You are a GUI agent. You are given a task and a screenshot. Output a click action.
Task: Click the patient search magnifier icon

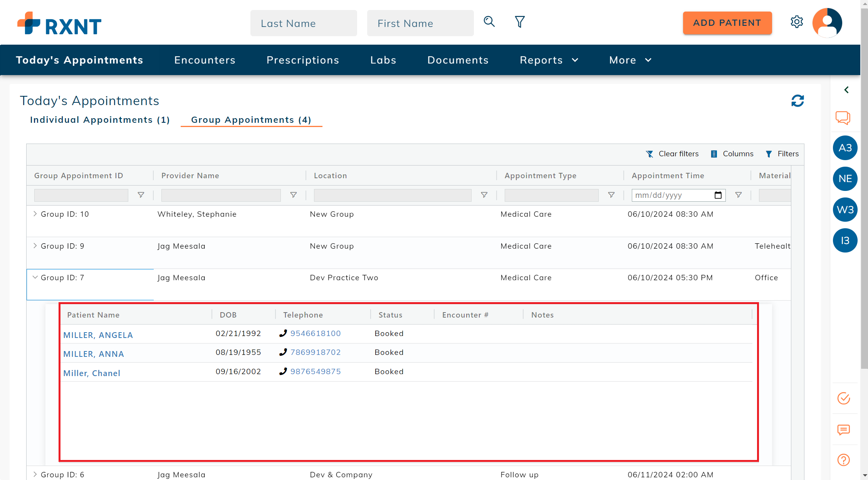click(x=489, y=22)
